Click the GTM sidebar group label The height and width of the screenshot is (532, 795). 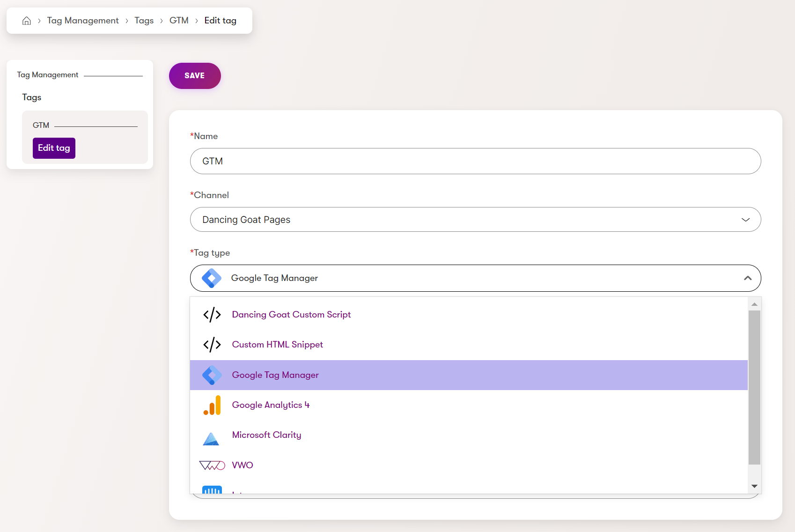[41, 125]
